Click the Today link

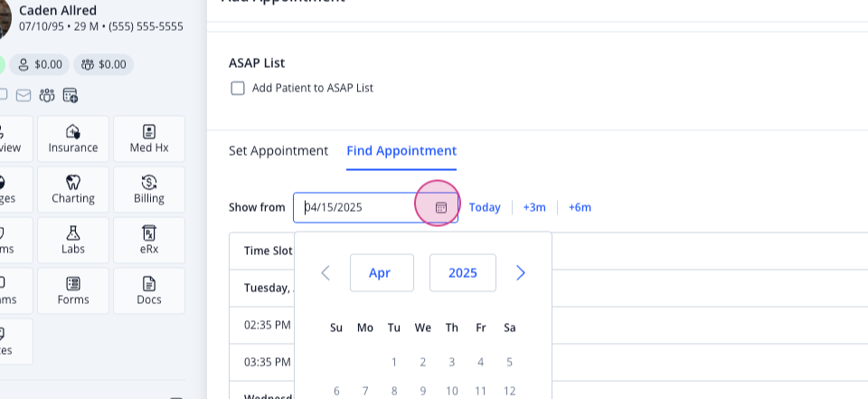pyautogui.click(x=485, y=207)
